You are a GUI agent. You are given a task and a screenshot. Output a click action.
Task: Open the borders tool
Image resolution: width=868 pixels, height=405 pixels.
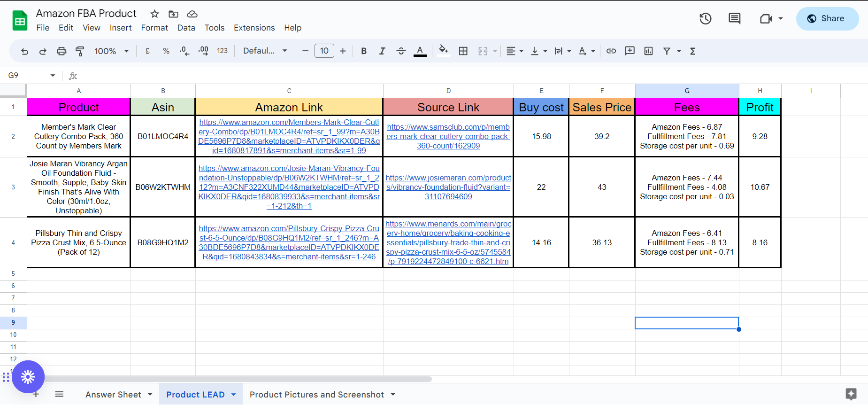[x=463, y=51]
